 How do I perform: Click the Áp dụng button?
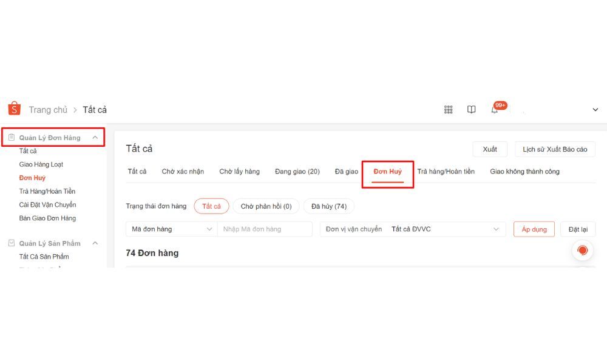pos(534,229)
